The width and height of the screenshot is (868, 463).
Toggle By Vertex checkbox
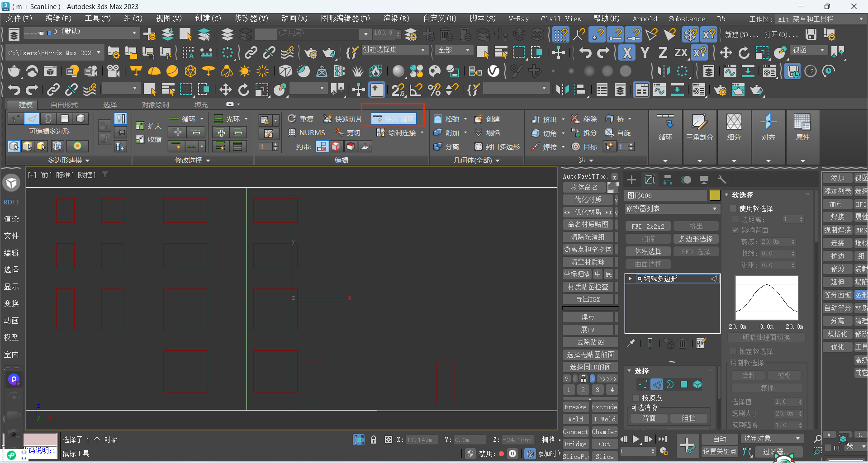(636, 398)
